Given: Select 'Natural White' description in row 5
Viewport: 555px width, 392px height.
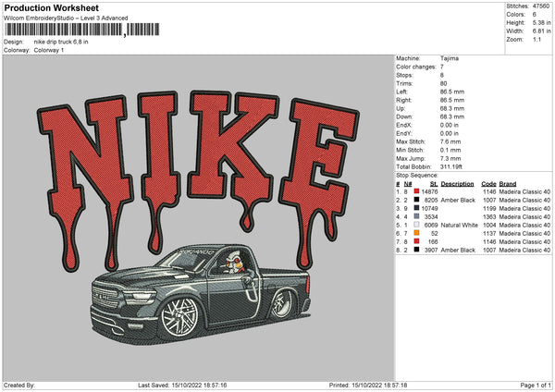Looking at the screenshot, I should coord(460,225).
